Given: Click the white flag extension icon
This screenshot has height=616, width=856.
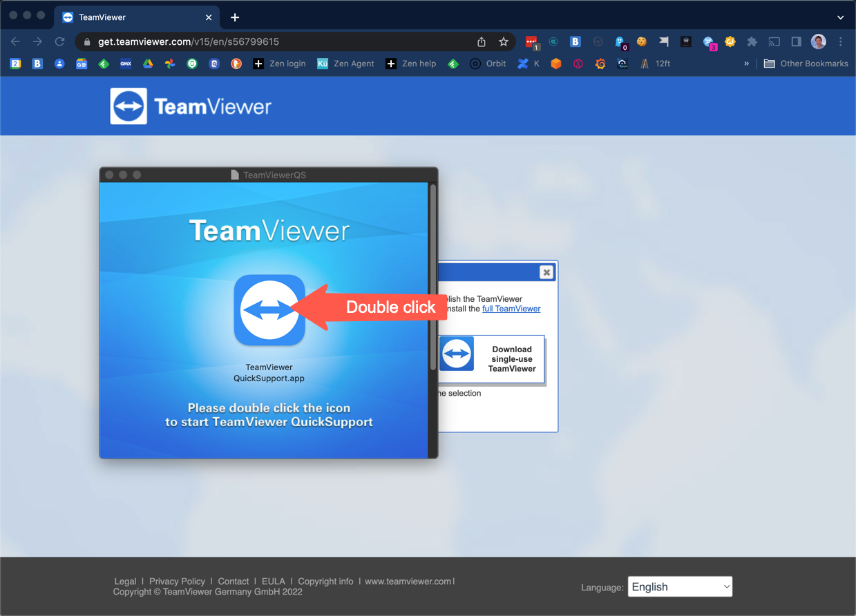Looking at the screenshot, I should coord(664,41).
